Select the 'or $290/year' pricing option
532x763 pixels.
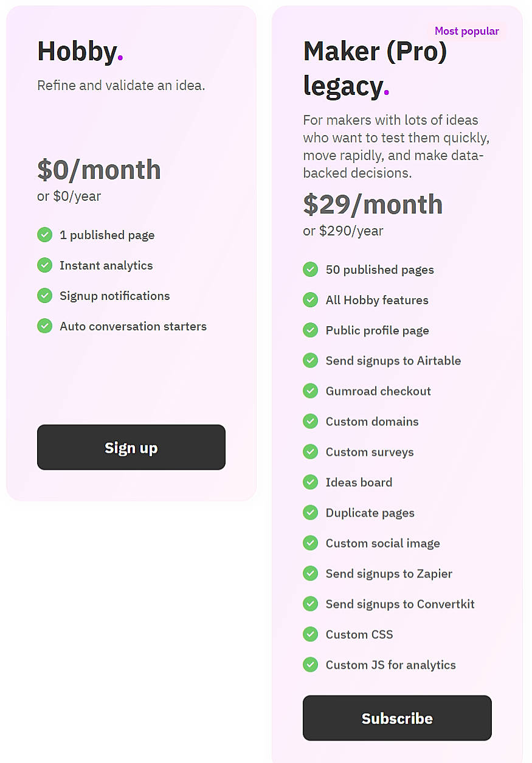coord(343,231)
